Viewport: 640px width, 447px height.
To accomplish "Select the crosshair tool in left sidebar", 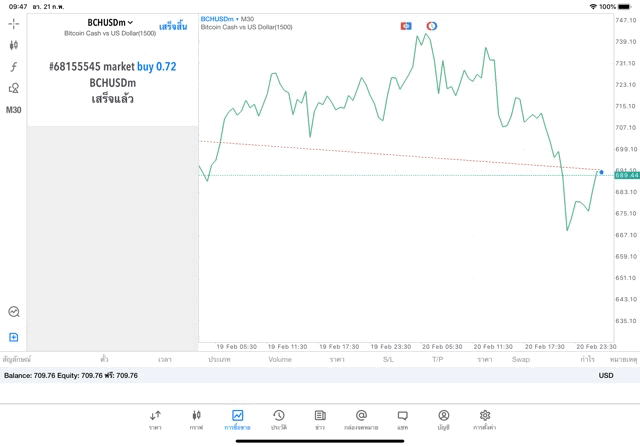I will point(13,22).
